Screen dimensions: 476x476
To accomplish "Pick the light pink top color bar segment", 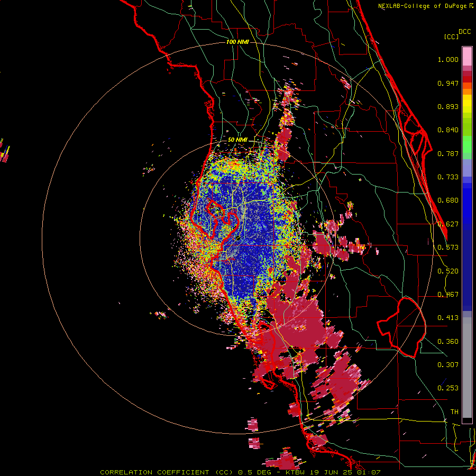I will pos(467,56).
